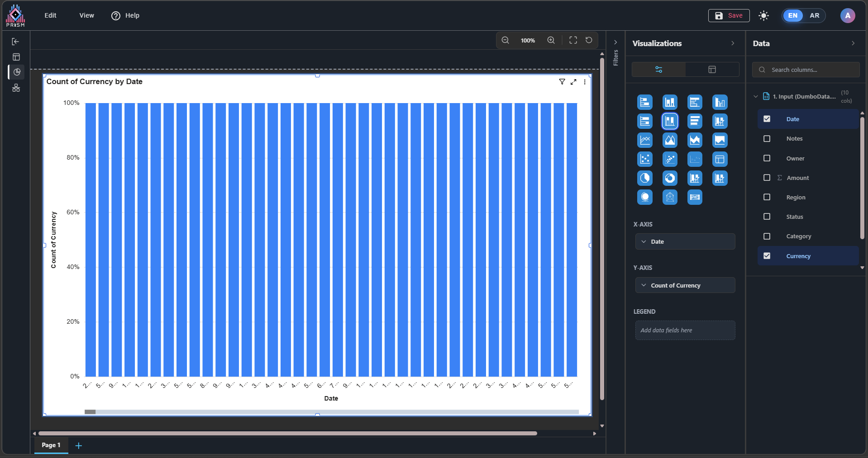Enable the Region column checkbox

[767, 197]
